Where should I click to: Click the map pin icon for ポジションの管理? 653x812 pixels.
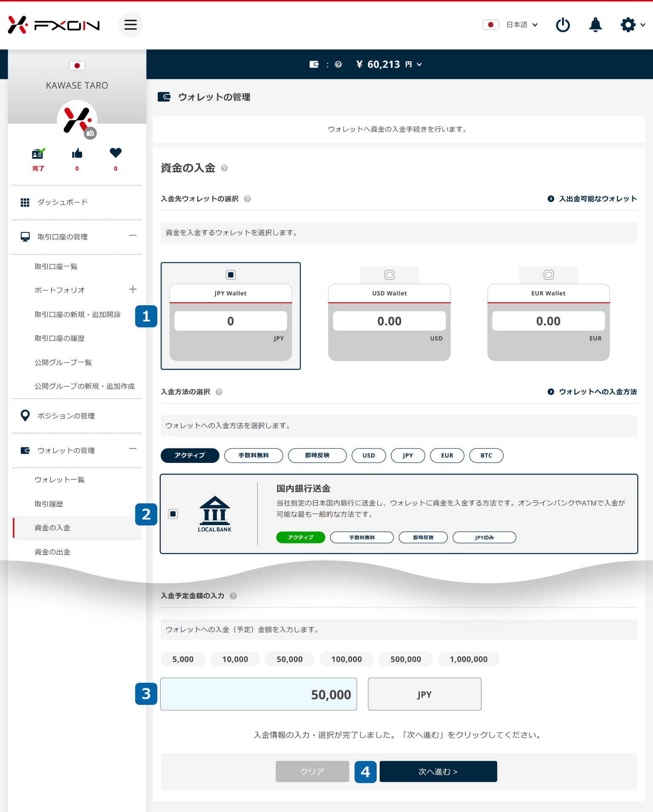point(25,416)
